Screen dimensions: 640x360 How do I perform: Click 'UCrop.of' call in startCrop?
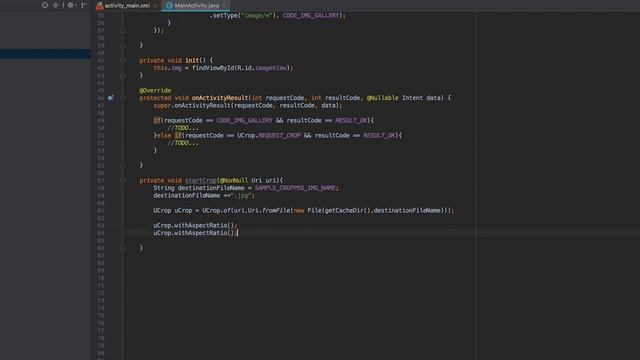pyautogui.click(x=216, y=211)
